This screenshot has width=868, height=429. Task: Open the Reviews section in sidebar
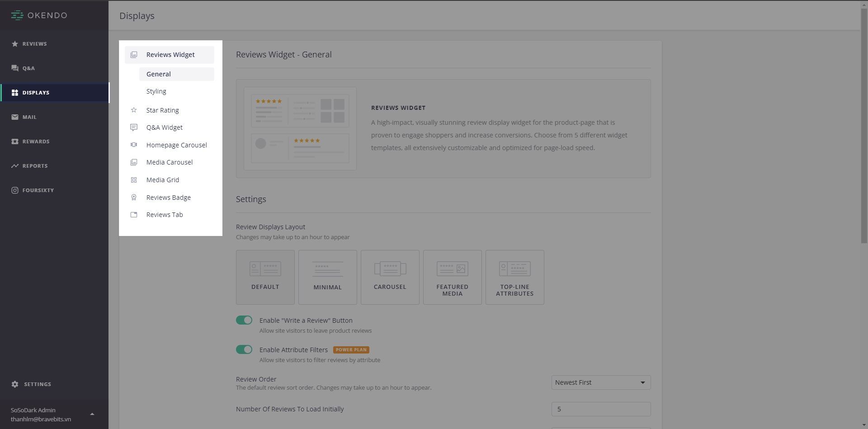click(54, 44)
